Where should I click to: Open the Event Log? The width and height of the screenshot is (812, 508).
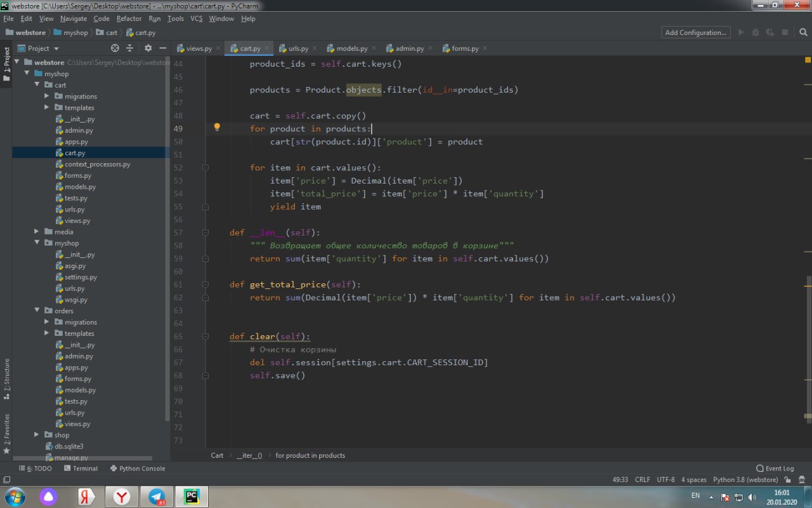[775, 469]
